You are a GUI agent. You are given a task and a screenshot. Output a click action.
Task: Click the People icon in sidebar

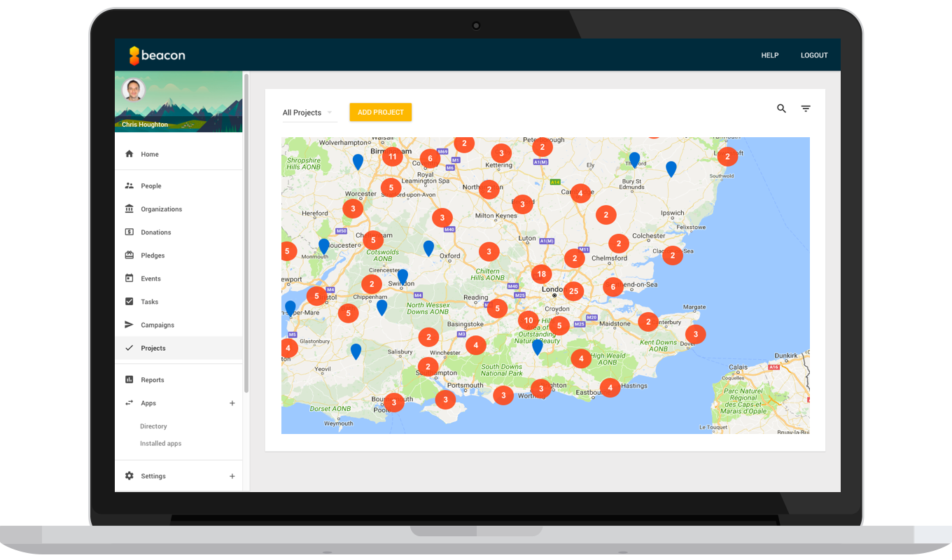129,186
